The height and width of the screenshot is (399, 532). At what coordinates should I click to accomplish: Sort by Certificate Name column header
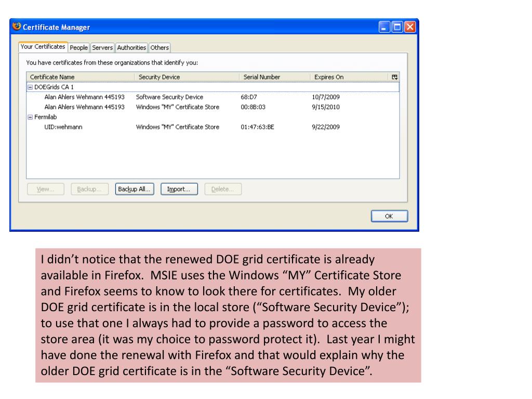pyautogui.click(x=81, y=77)
